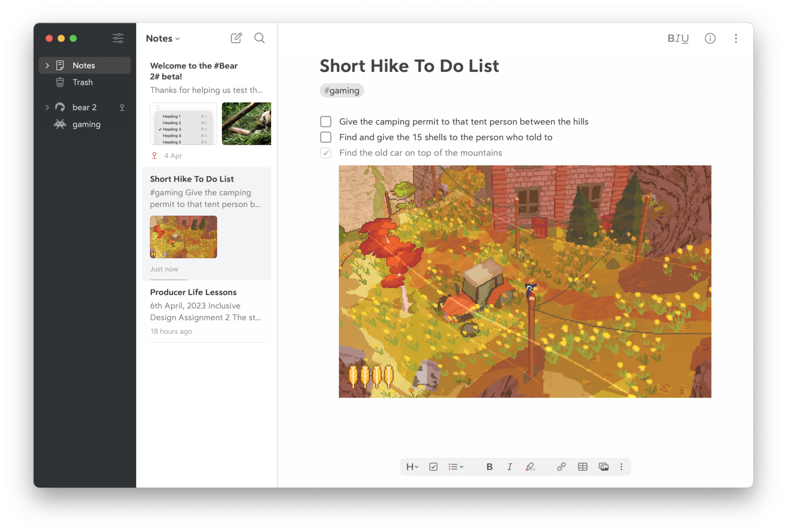Screen dimensions: 787x532
Task: Select the gaming tag in sidebar
Action: pos(86,124)
